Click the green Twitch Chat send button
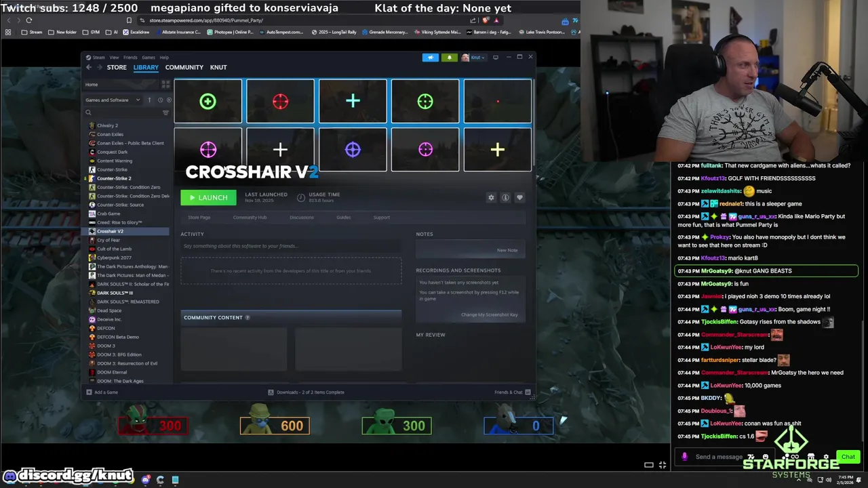The height and width of the screenshot is (488, 868). 848,457
